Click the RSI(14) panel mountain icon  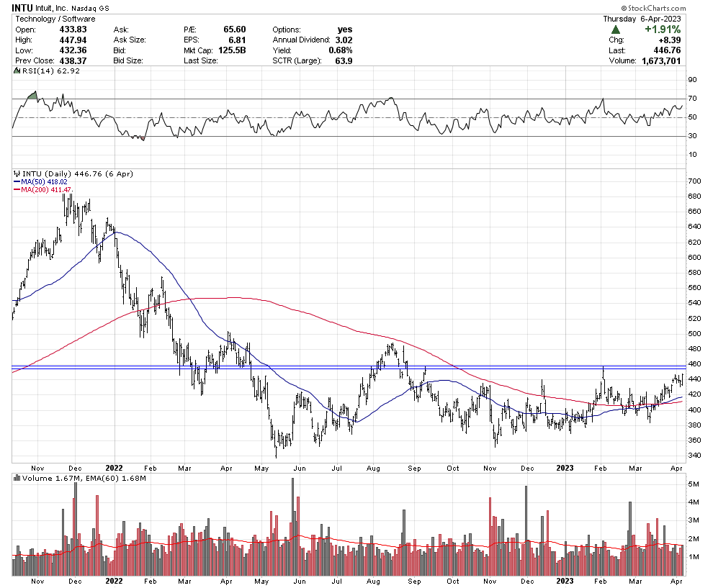(x=17, y=71)
